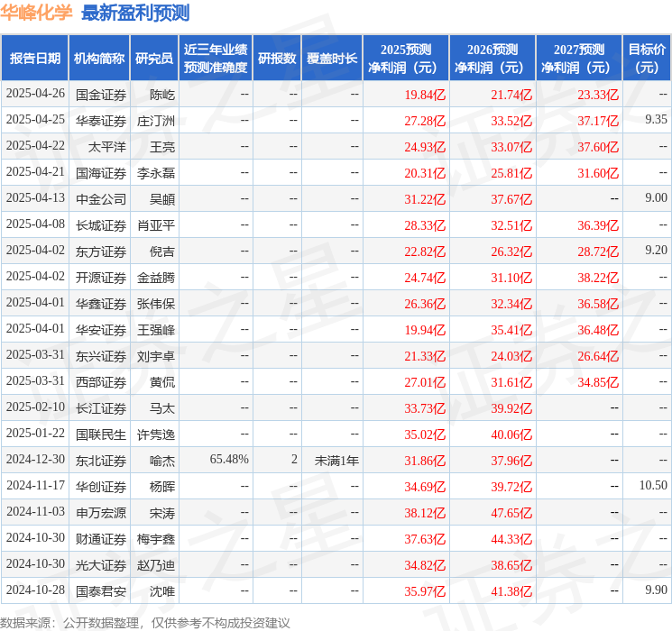Select the 财通证券 institution cell
Viewport: 672px width, 631px height.
pos(101,539)
